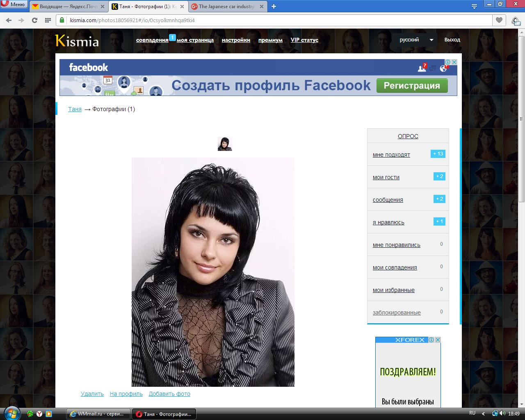The image size is (525, 420).
Task: Click the RU language indicator in tray
Action: (x=472, y=413)
